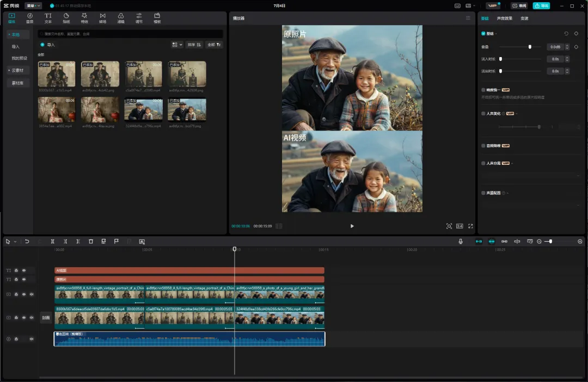This screenshot has width=588, height=382.
Task: Click the flag marker icon in timeline toolbar
Action: coord(117,242)
